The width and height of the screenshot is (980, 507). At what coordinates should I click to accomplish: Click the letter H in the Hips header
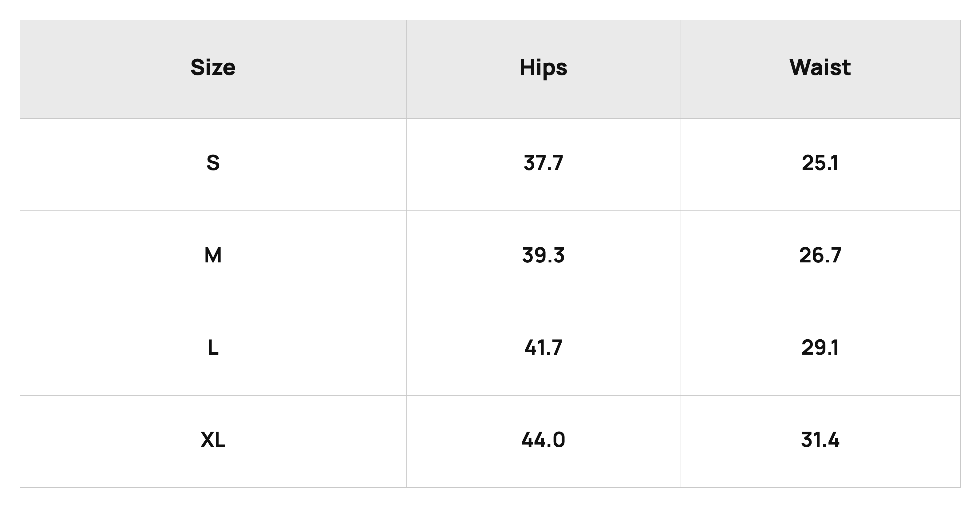click(527, 67)
